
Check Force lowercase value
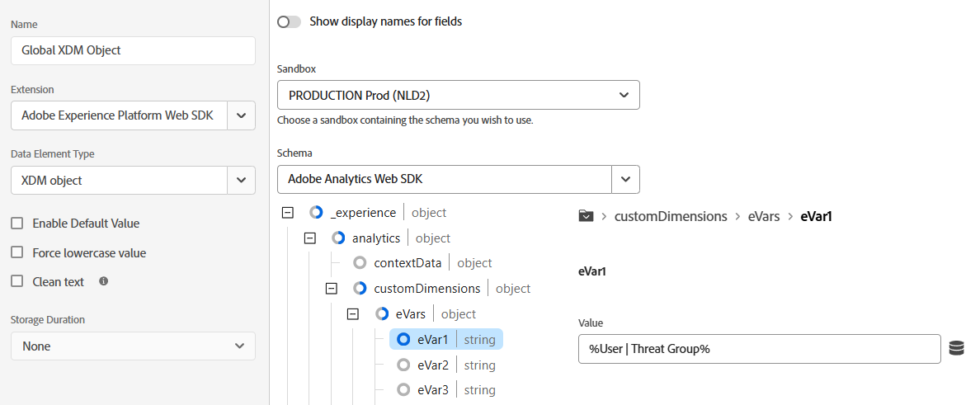point(17,252)
